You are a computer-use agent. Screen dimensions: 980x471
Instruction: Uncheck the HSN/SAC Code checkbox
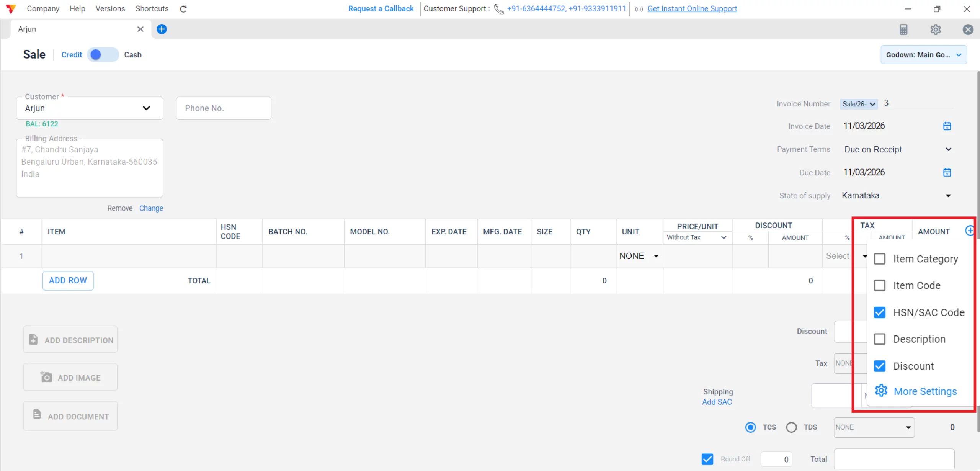click(880, 312)
